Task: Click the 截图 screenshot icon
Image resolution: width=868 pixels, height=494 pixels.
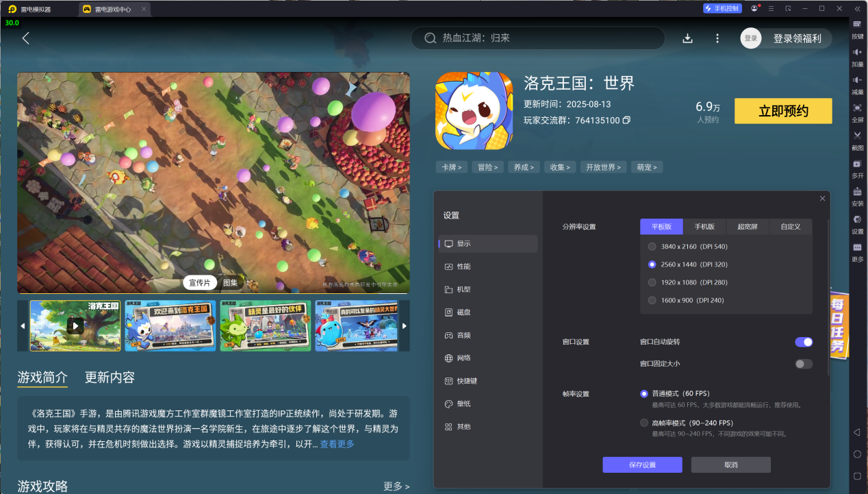Action: point(857,141)
